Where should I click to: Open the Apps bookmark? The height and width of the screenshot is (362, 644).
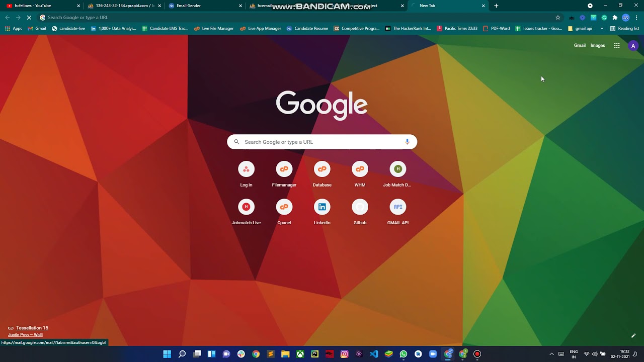(14, 29)
